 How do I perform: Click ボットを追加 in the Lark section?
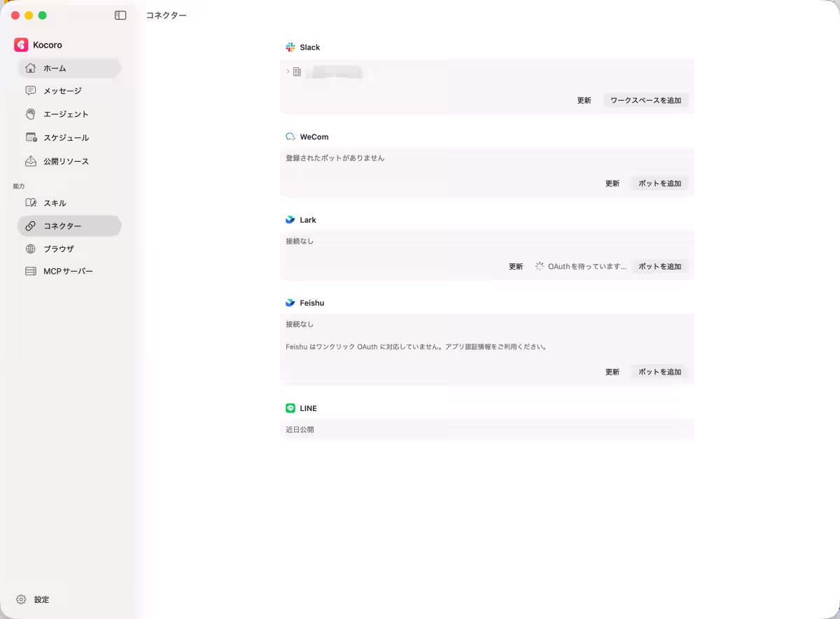click(660, 266)
